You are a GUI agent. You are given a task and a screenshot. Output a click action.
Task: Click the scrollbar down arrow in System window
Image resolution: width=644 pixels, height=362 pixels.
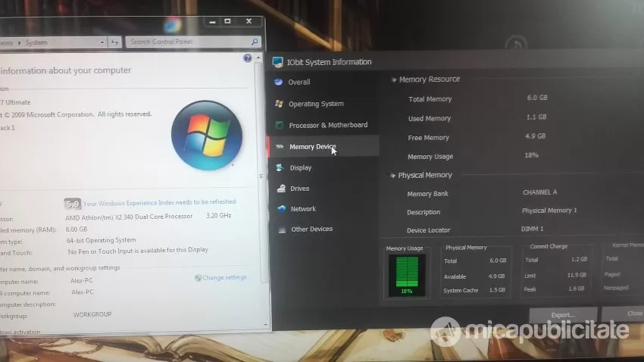[266, 324]
